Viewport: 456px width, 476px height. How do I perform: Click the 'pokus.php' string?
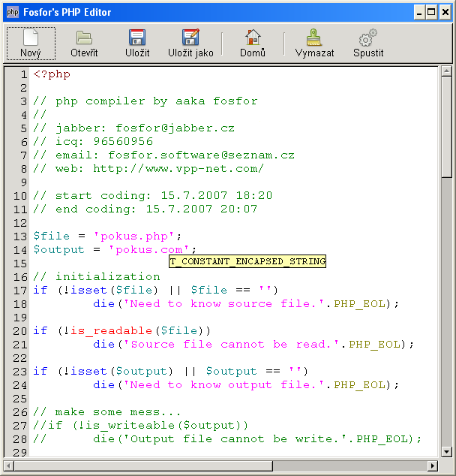tap(133, 236)
